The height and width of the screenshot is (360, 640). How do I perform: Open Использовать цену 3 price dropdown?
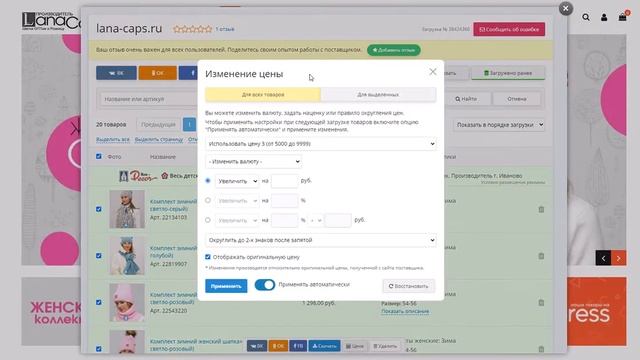tap(321, 144)
